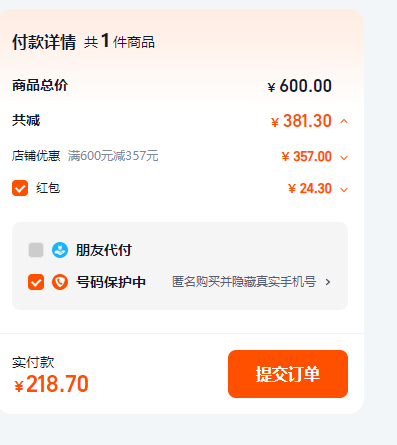Click the ¥600.00 total goods price

(299, 86)
